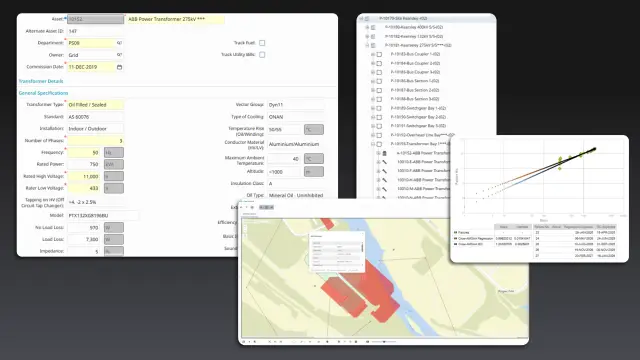Image resolution: width=640 pixels, height=360 pixels.
Task: Click the Number of Phases field
Action: point(96,141)
